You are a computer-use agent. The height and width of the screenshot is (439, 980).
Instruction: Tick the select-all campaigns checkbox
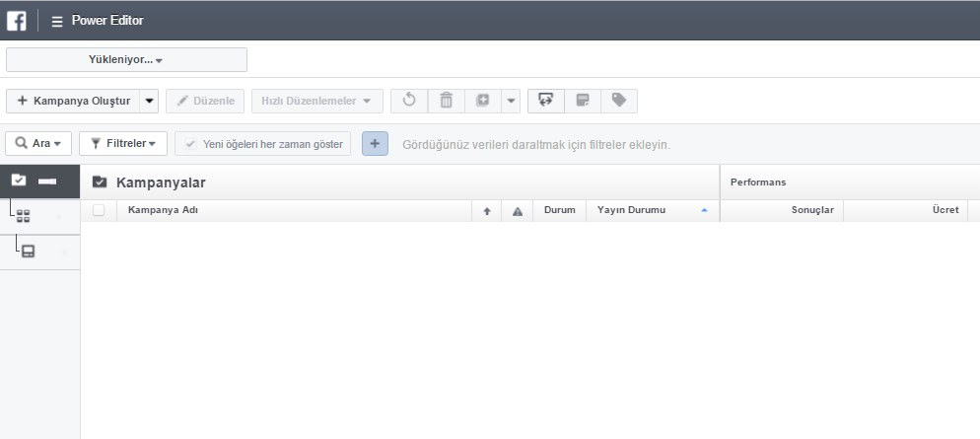click(99, 210)
